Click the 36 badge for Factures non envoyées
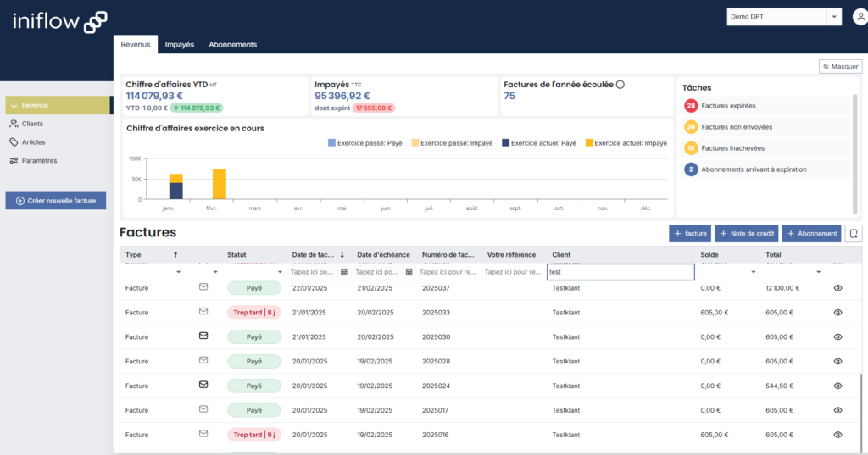Screen dimensions: 868x455 [x=690, y=127]
